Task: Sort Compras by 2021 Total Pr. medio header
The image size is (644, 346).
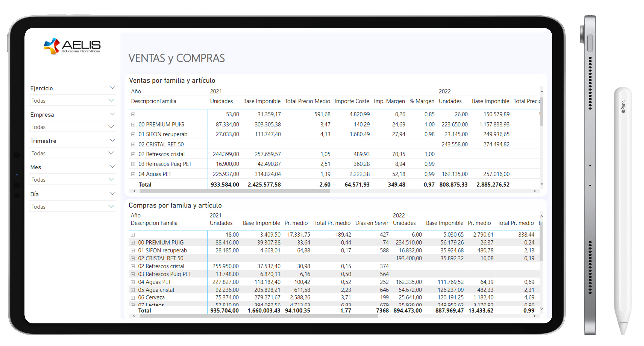Action: point(332,223)
